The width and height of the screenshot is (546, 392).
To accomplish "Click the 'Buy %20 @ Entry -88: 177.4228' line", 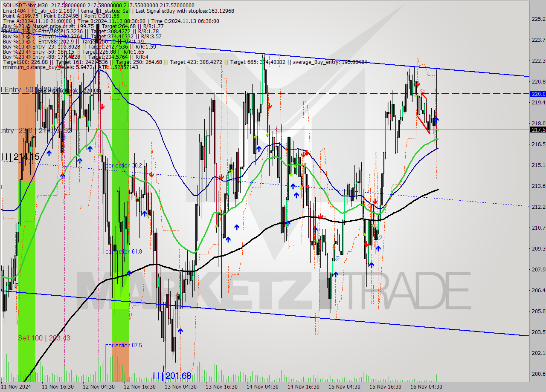I will (x=76, y=57).
